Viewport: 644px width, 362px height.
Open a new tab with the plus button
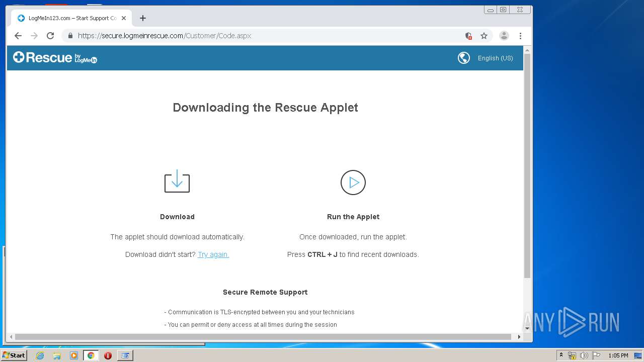click(x=143, y=18)
